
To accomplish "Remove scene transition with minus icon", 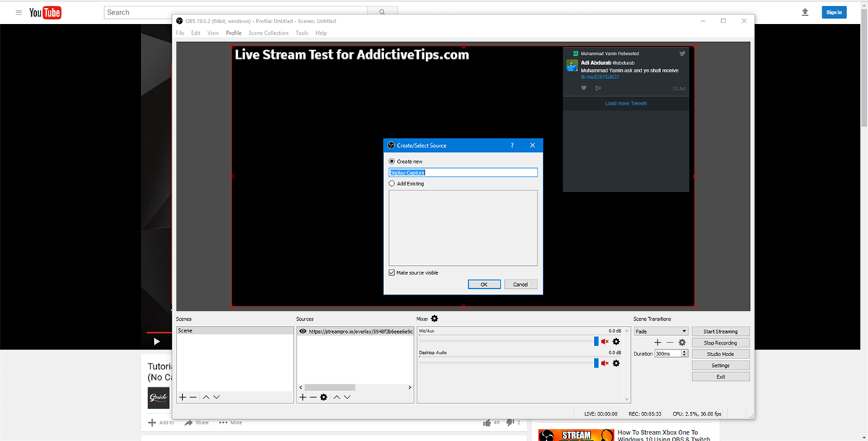I will click(670, 343).
